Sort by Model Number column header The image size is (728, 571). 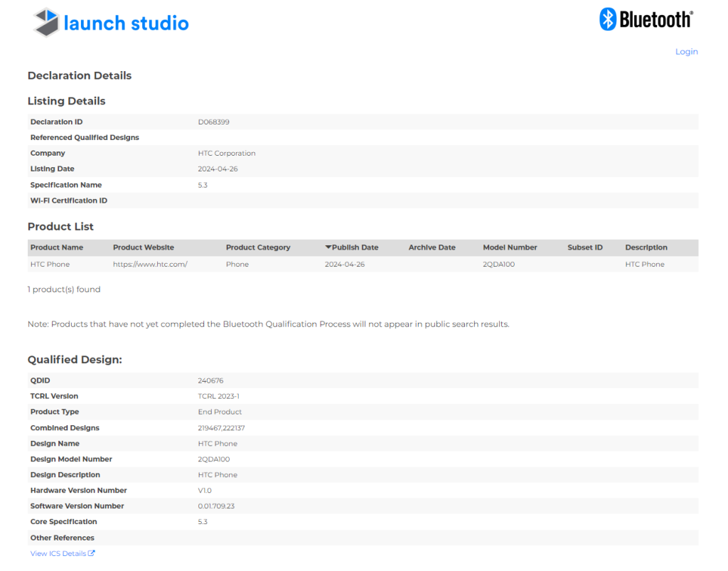coord(510,247)
